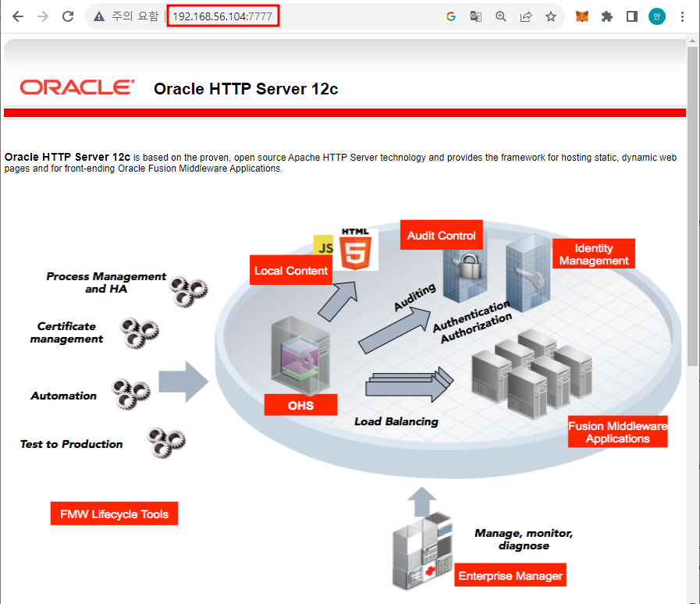Click gears beside Automation
700x604 pixels.
pos(130,394)
